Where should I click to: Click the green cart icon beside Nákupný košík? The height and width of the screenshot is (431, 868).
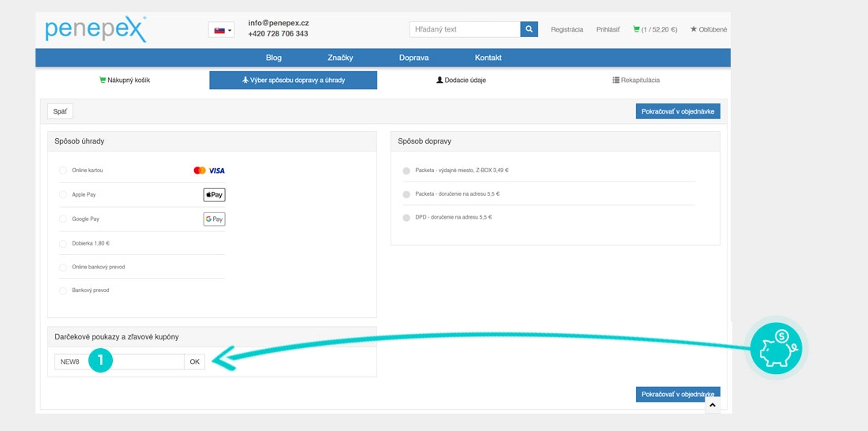(x=103, y=80)
